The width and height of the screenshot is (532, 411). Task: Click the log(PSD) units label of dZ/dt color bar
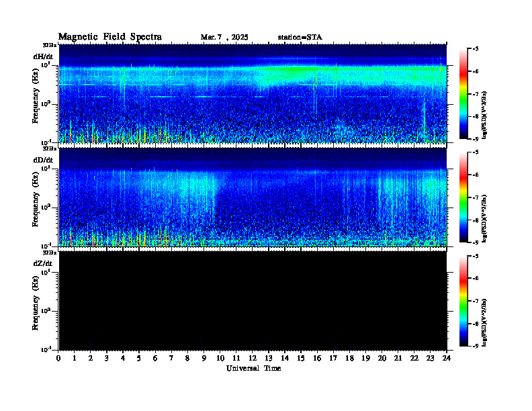point(485,322)
